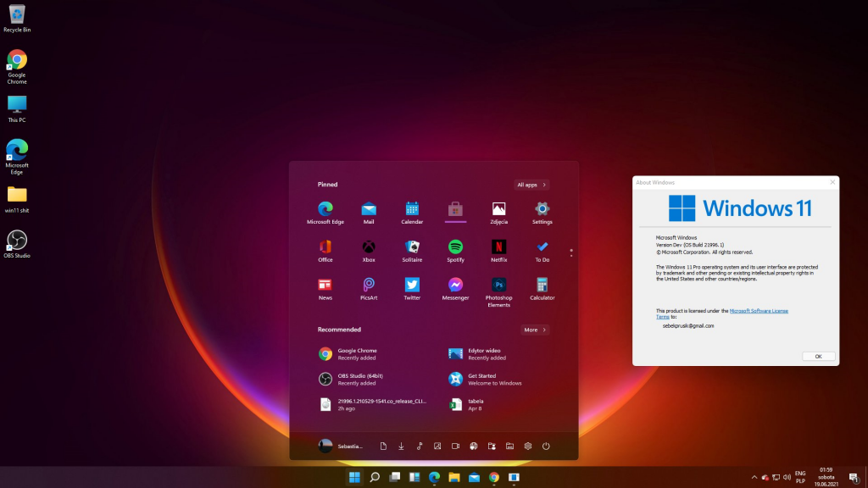Screen dimensions: 868x488
Task: Click the page indicator dot beside pinned apps
Action: [571, 251]
